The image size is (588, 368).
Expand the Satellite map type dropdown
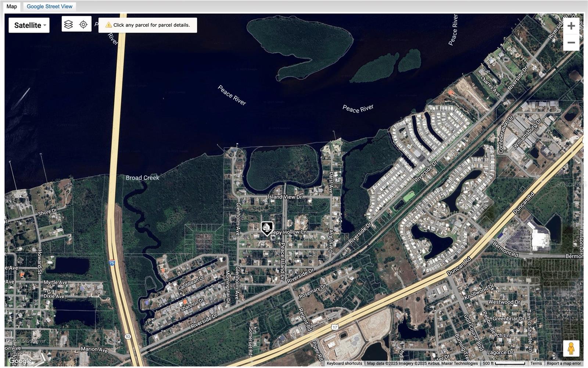tap(29, 25)
